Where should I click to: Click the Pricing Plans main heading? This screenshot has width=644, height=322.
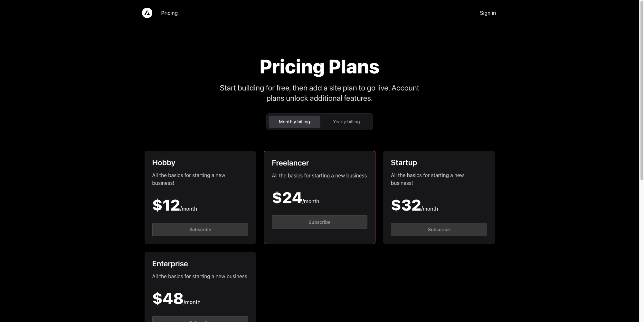point(319,67)
